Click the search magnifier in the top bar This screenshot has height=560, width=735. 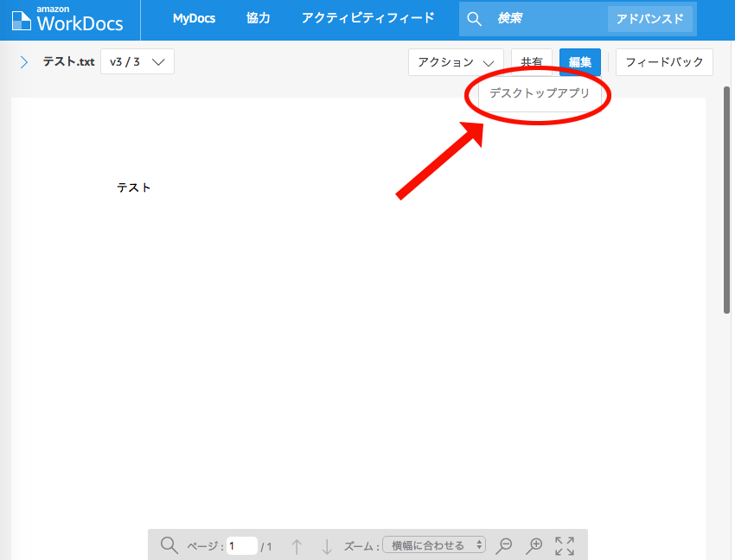click(x=474, y=18)
